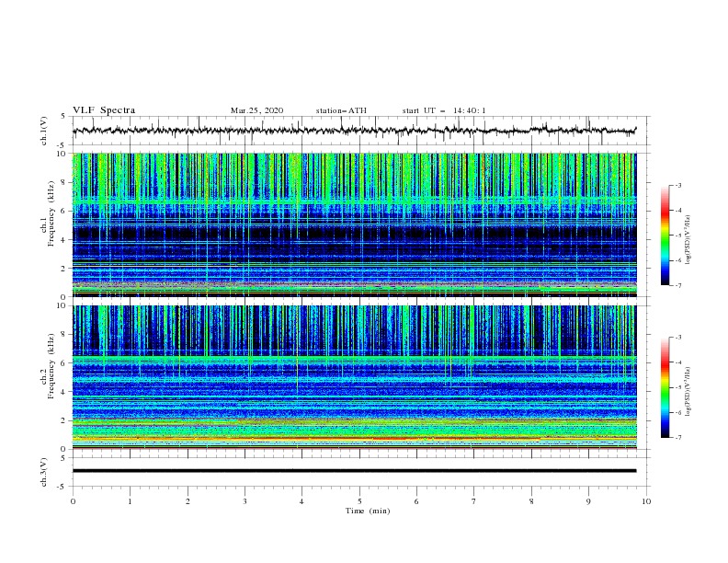The height and width of the screenshot is (563, 728).
Task: Click the time axis tick label "5"
Action: [359, 501]
